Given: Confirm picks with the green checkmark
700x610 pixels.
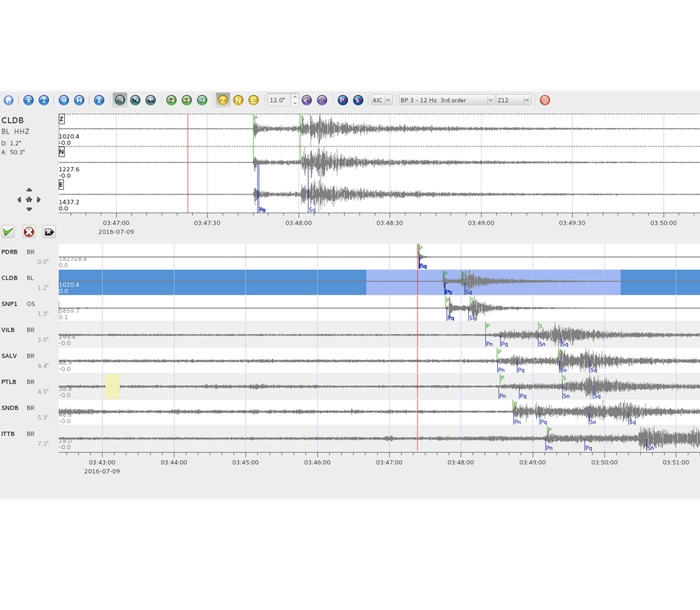Looking at the screenshot, I should tap(9, 232).
